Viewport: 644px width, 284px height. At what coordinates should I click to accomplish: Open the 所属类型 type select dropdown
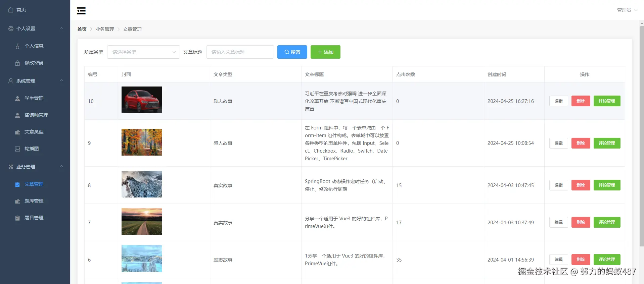tap(143, 52)
